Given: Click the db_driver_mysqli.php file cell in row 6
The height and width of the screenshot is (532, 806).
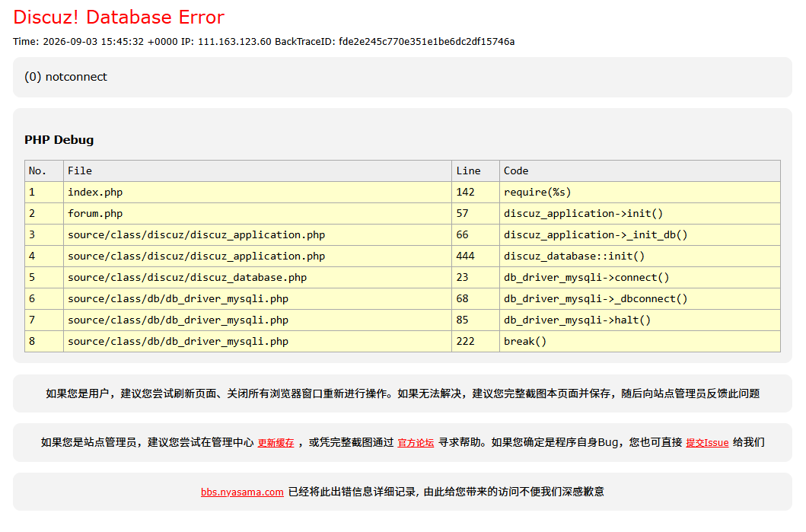Looking at the screenshot, I should coord(257,298).
